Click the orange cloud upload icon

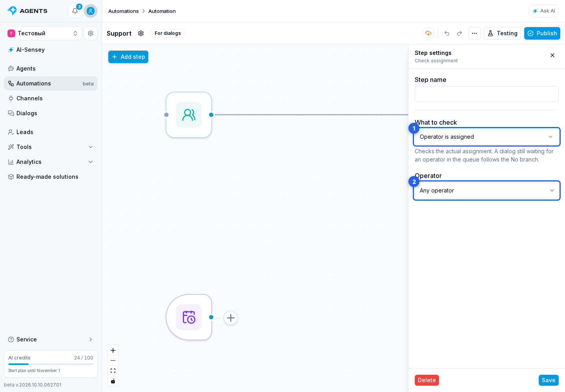click(x=428, y=33)
